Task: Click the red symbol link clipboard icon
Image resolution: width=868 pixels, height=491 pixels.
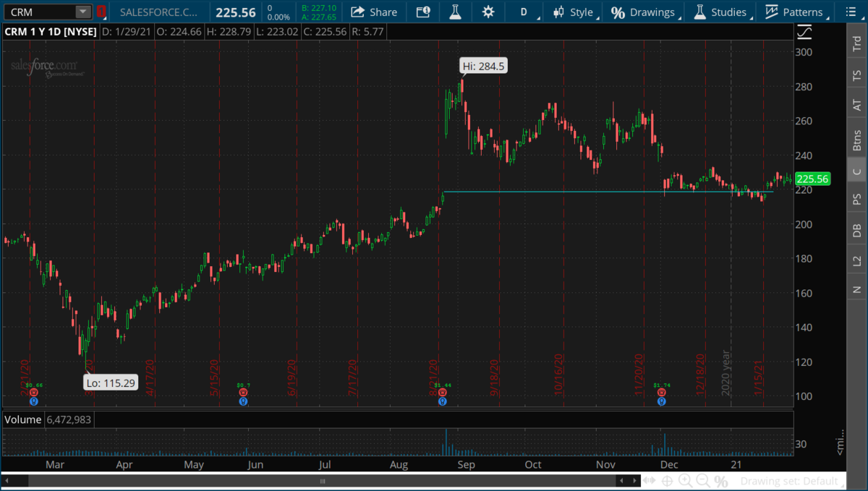Action: point(101,12)
